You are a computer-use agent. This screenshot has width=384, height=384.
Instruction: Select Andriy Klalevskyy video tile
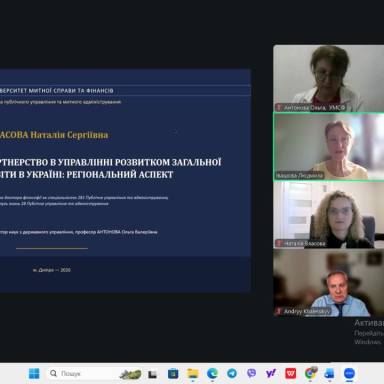pos(329,283)
